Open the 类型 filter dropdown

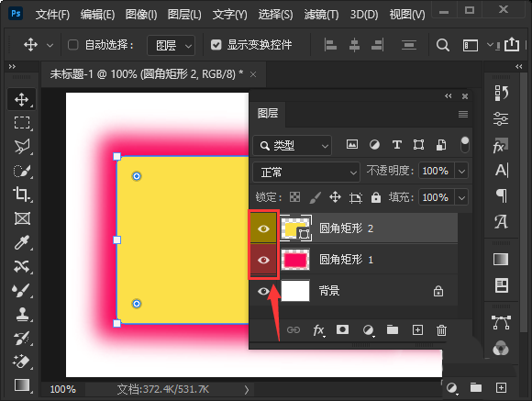point(292,146)
